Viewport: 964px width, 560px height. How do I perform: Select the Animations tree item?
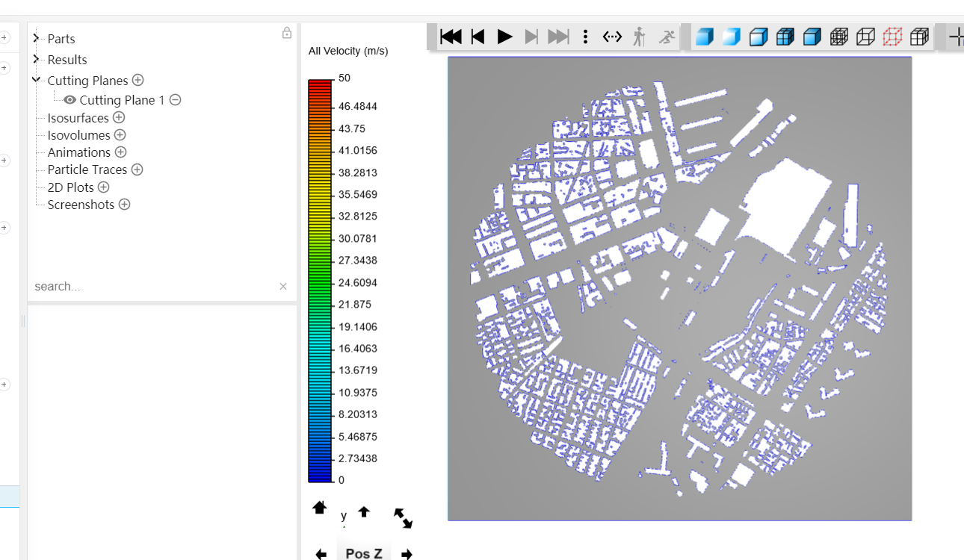pyautogui.click(x=78, y=152)
